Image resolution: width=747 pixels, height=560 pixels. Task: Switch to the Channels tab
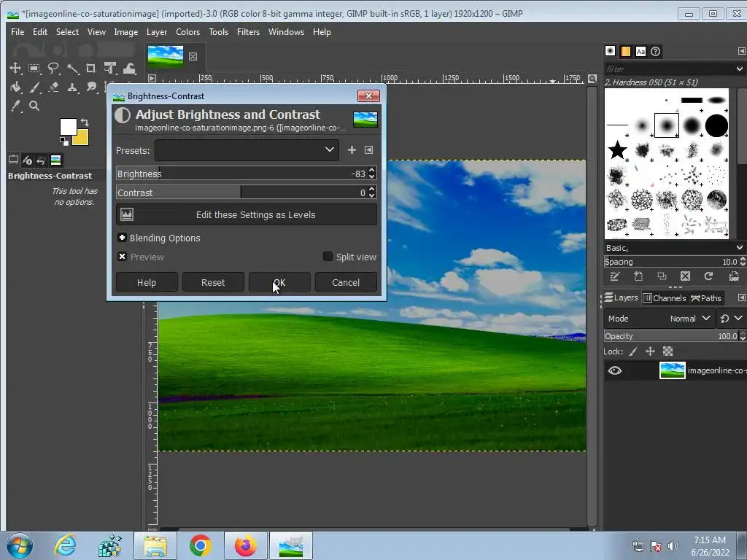(x=664, y=298)
